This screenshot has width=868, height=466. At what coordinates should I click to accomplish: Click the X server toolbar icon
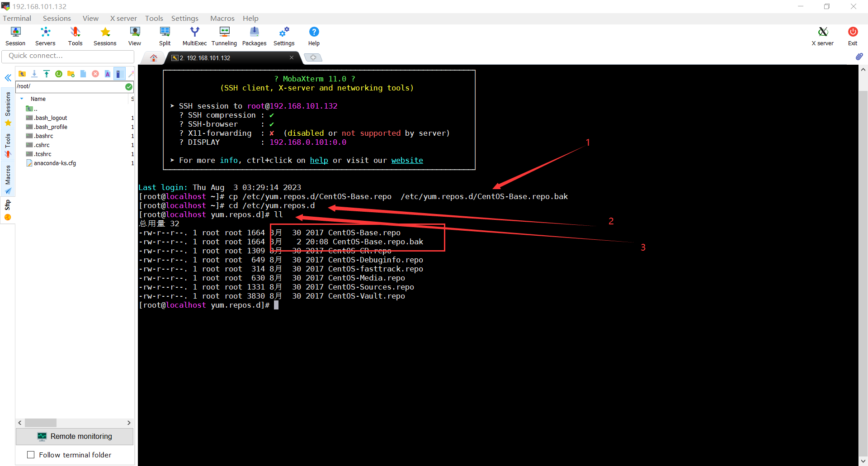823,36
